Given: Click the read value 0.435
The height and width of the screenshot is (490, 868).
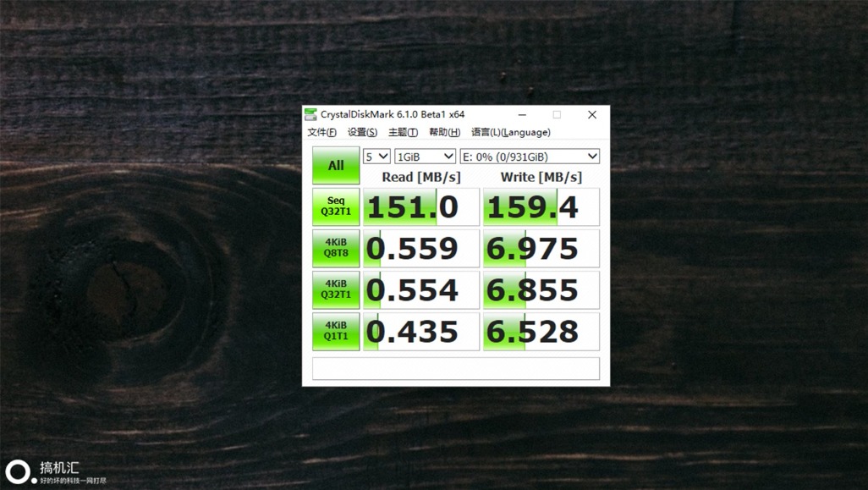Looking at the screenshot, I should pos(420,331).
